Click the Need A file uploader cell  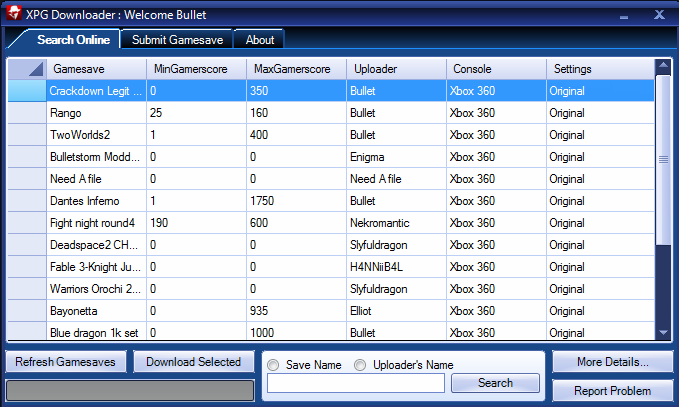397,179
